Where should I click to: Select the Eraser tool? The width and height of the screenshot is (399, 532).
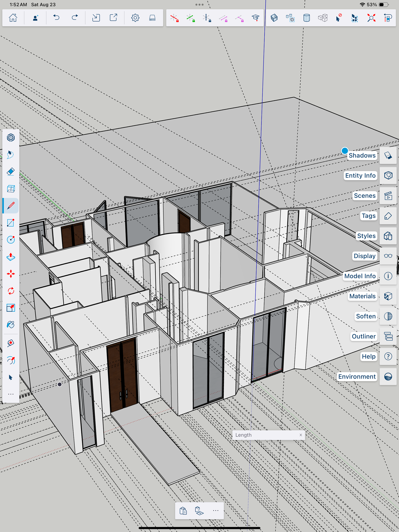tap(11, 172)
